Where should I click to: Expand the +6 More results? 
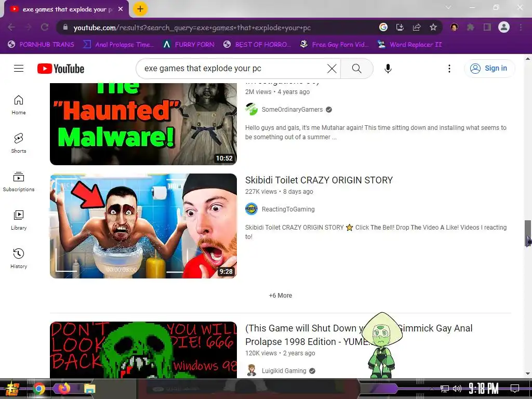(280, 296)
